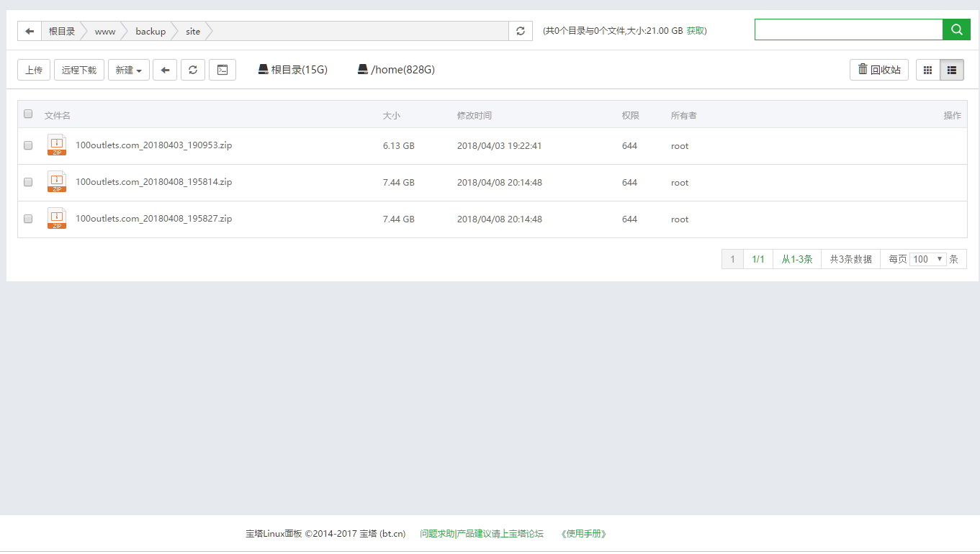Refresh the file list with the toolbar refresh icon
Screen dimensions: 980x554
click(192, 70)
